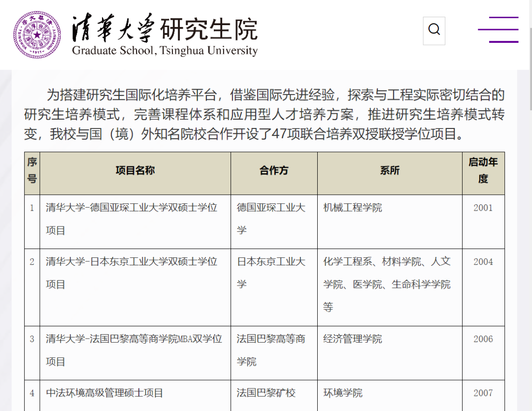Click the 经济管理学院 department cell
The height and width of the screenshot is (411, 532).
coord(390,353)
